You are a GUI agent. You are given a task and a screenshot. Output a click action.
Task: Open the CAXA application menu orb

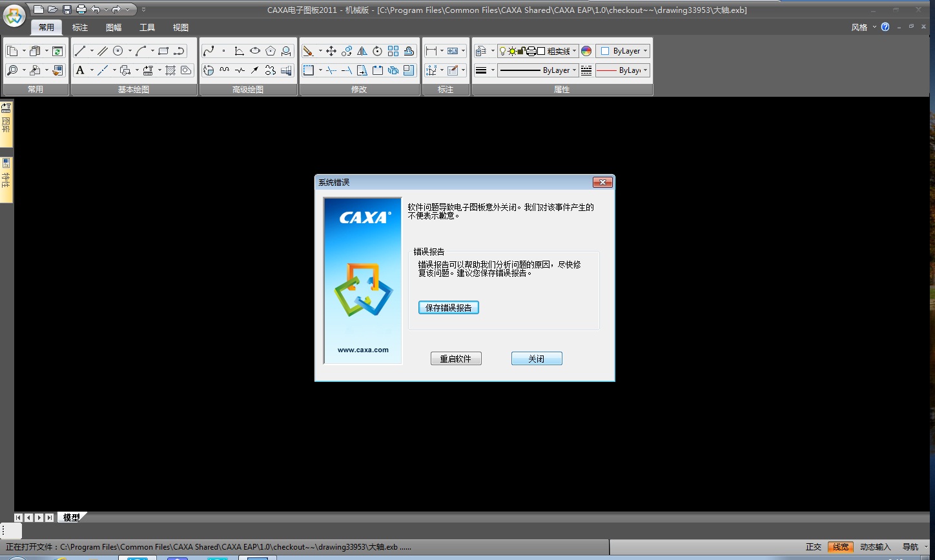(15, 14)
